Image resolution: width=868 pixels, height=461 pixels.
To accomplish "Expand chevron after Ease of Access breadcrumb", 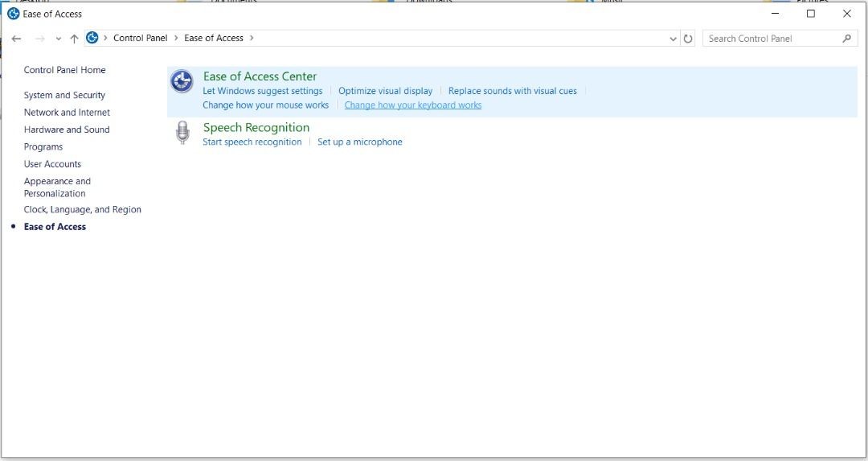I will point(252,38).
